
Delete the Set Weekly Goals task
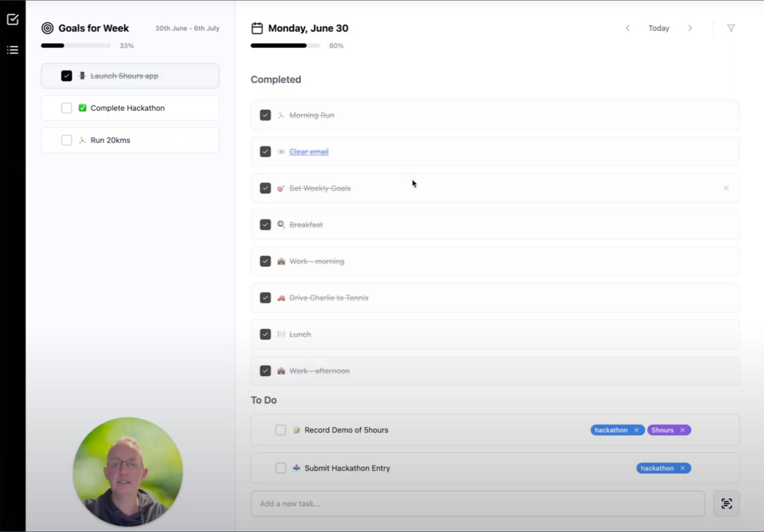[726, 188]
